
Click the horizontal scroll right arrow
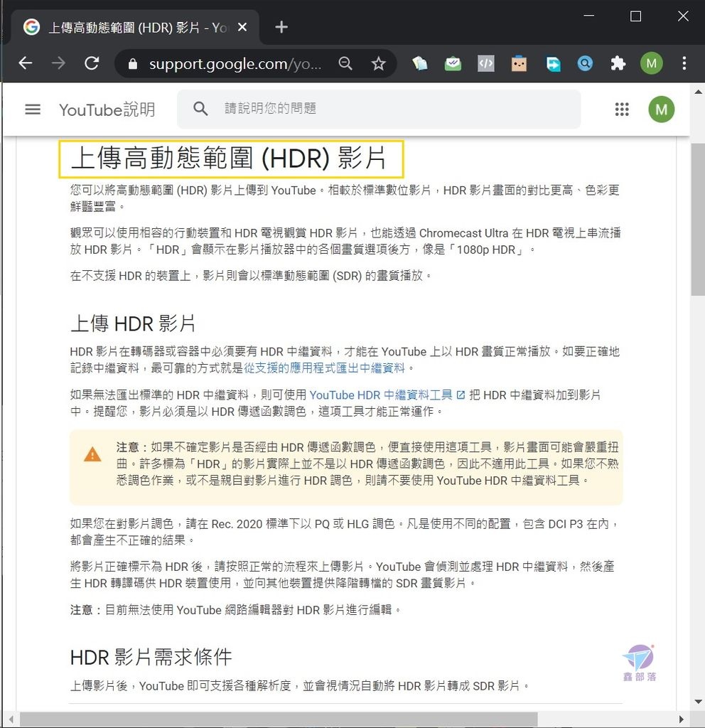pyautogui.click(x=682, y=719)
